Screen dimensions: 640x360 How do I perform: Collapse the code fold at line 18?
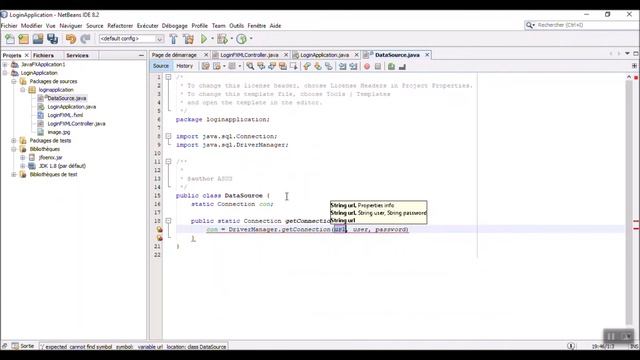pos(168,221)
